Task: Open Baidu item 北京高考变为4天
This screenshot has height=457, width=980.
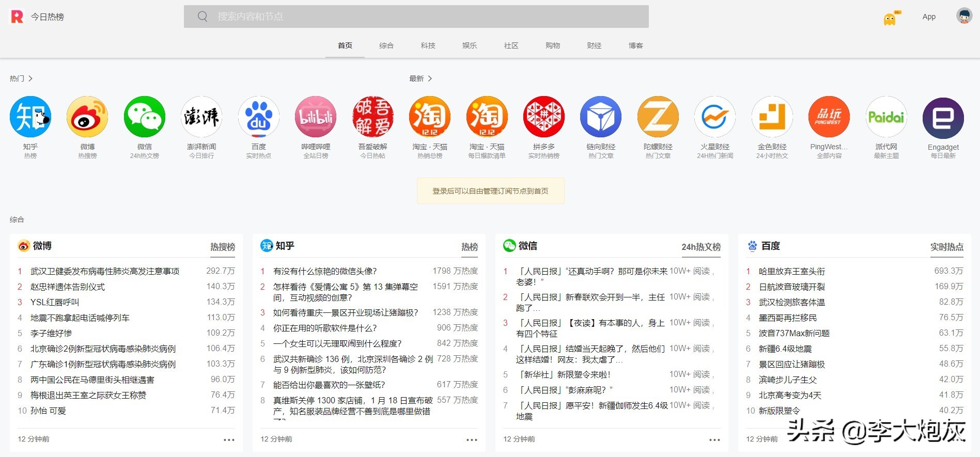Action: [790, 395]
